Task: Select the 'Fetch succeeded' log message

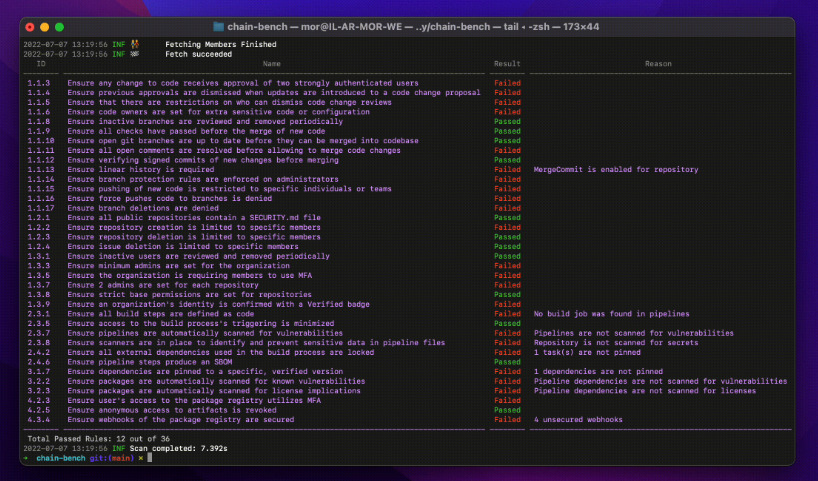Action: click(198, 54)
